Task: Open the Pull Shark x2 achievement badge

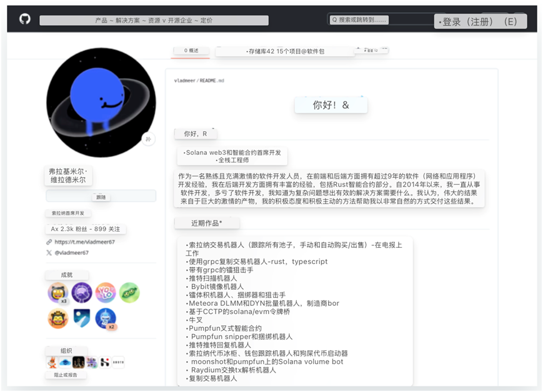Action: [x=106, y=318]
